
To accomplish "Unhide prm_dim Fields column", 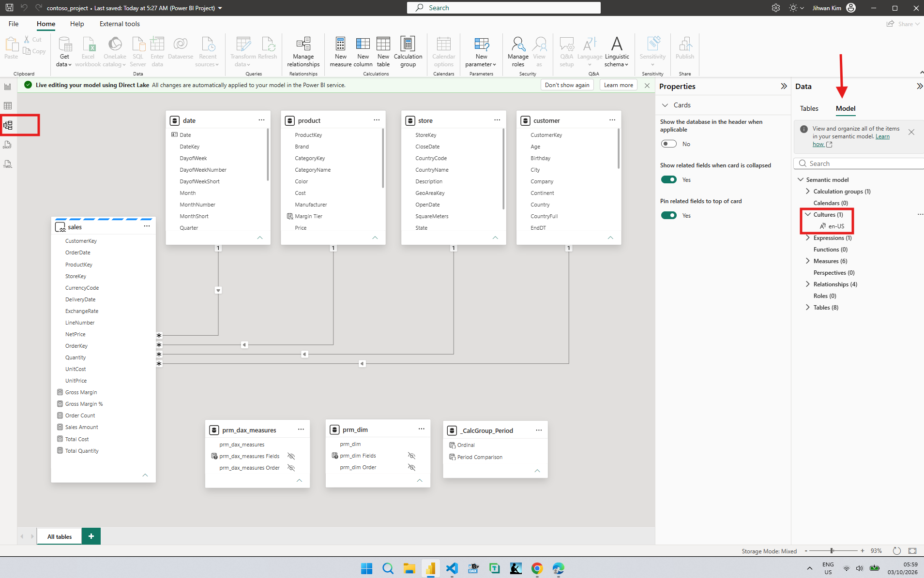I will [411, 456].
